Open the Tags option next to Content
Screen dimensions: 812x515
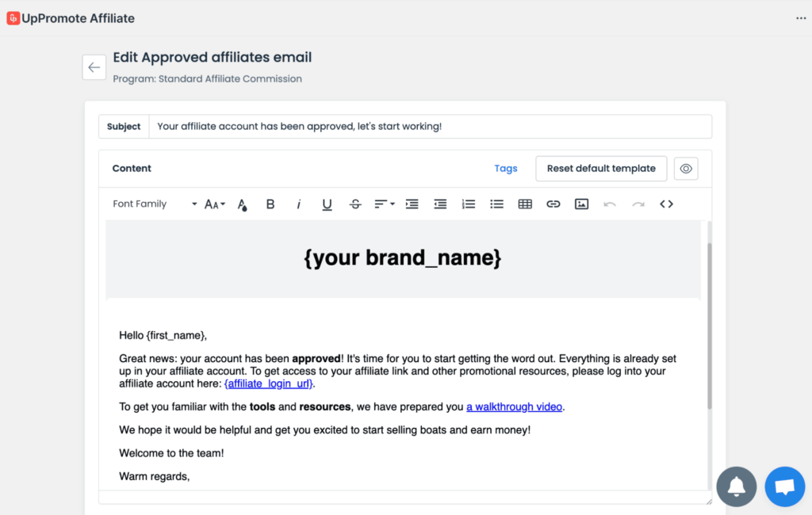pos(505,168)
